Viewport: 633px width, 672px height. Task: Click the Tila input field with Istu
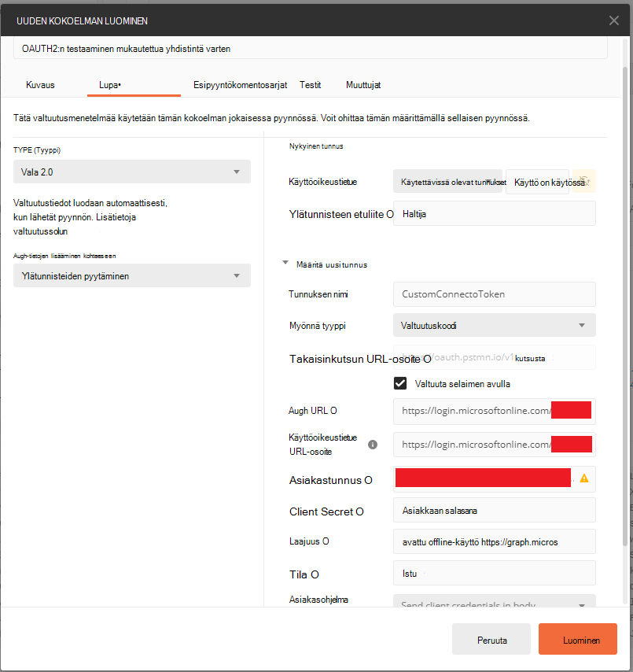[495, 573]
